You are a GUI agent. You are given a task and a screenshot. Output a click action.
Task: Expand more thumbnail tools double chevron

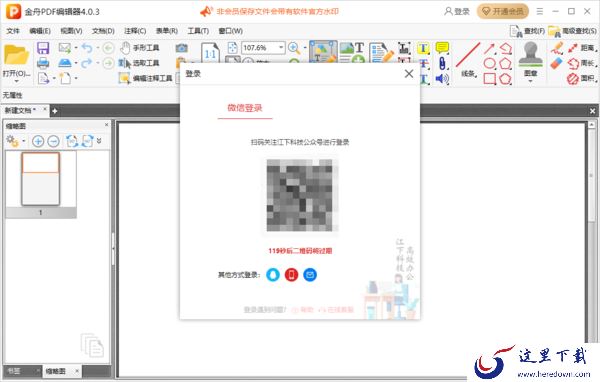click(x=99, y=141)
